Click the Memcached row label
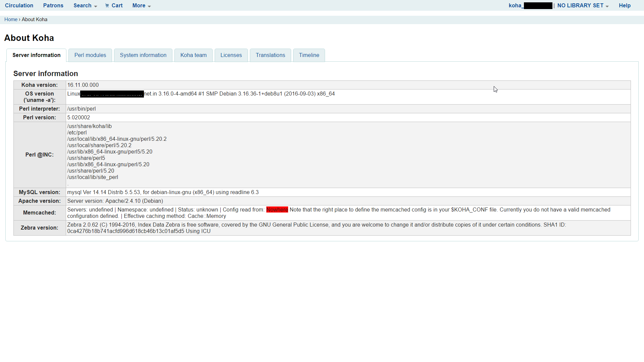The image size is (644, 362). (x=40, y=213)
